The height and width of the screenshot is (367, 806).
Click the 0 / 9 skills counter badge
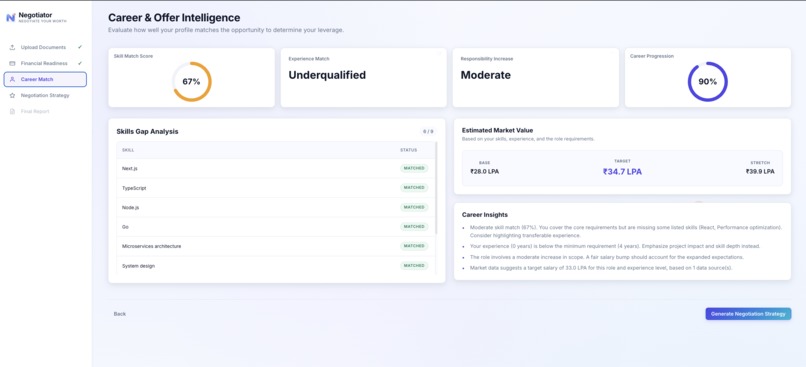coord(428,132)
